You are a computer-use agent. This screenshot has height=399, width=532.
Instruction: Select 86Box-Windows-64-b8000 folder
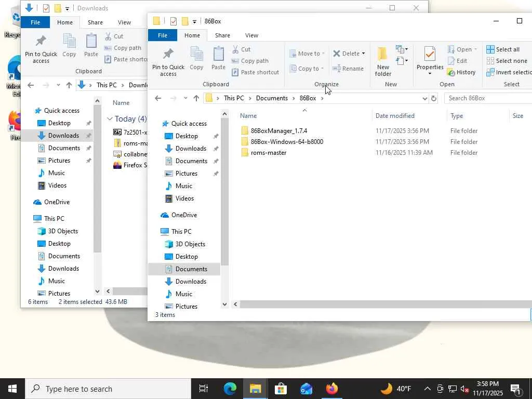pyautogui.click(x=287, y=142)
